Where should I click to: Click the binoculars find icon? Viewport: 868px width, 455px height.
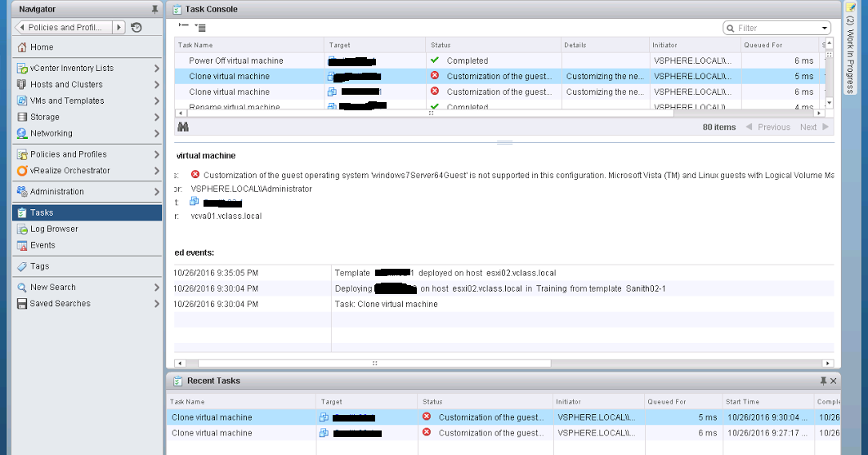pos(183,127)
